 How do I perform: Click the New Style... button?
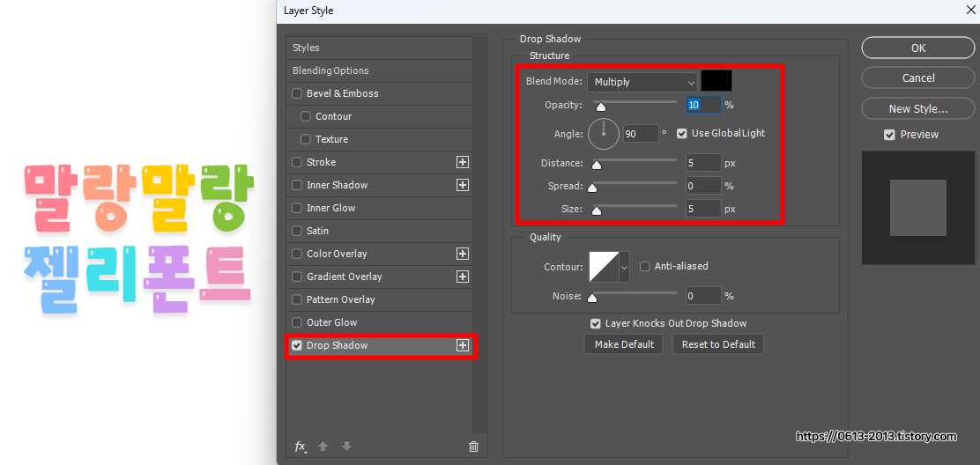pos(918,108)
